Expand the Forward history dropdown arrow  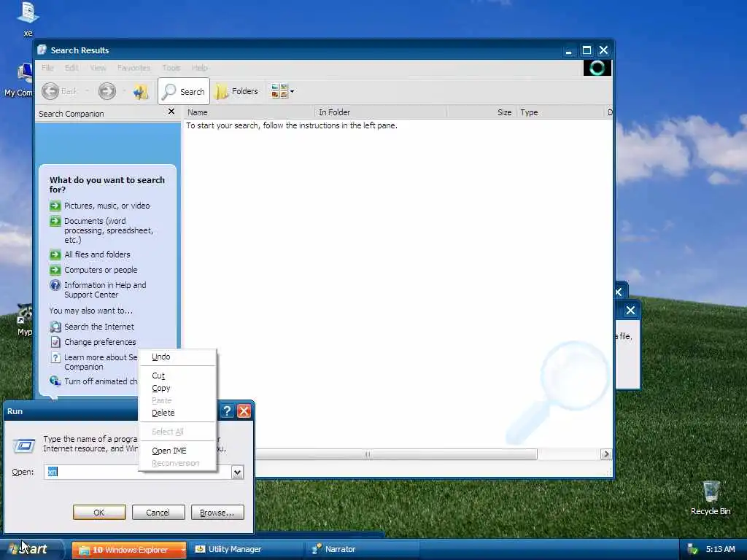(x=124, y=91)
